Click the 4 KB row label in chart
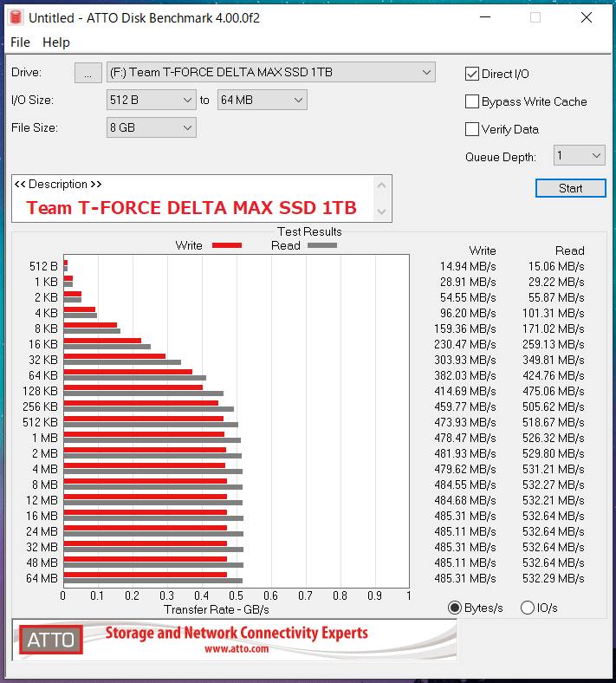The height and width of the screenshot is (683, 616). [46, 313]
